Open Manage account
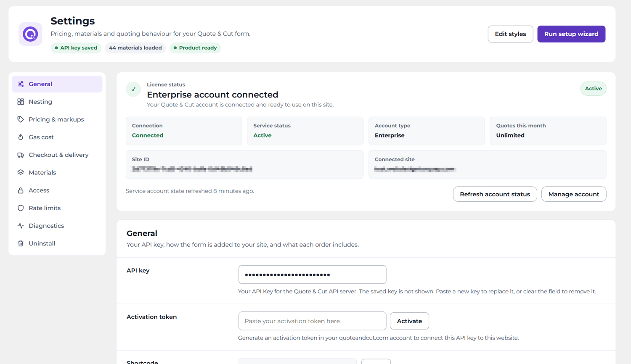 [574, 194]
